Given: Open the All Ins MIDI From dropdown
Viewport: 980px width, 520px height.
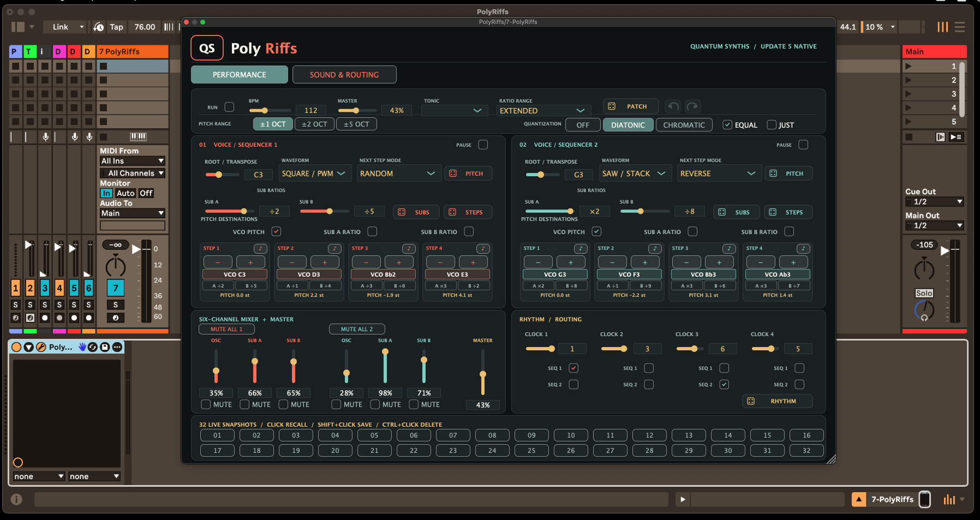Looking at the screenshot, I should pos(133,161).
